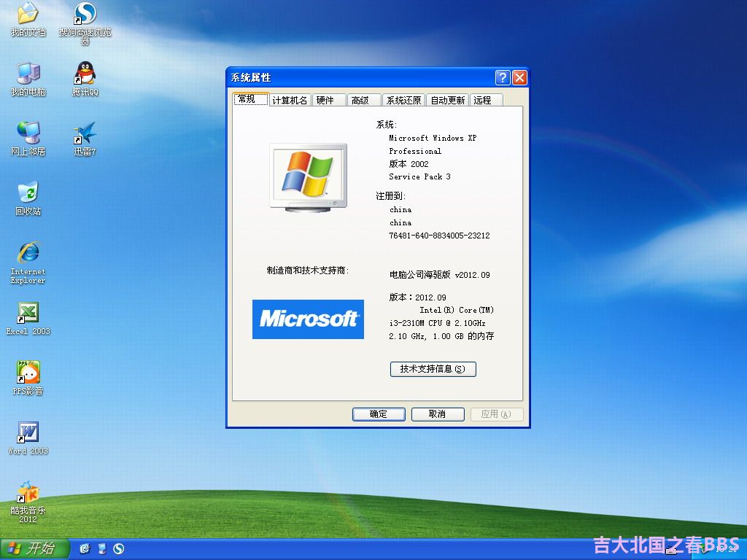
Task: Click the "2.10 GHz, 1.00 GB 的内存" line
Action: click(x=441, y=336)
